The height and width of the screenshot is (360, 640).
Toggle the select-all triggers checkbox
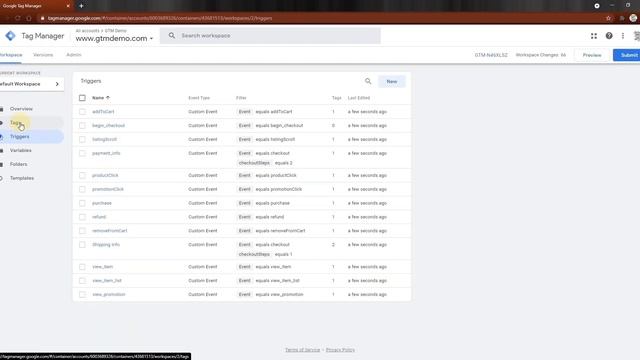[x=82, y=98]
